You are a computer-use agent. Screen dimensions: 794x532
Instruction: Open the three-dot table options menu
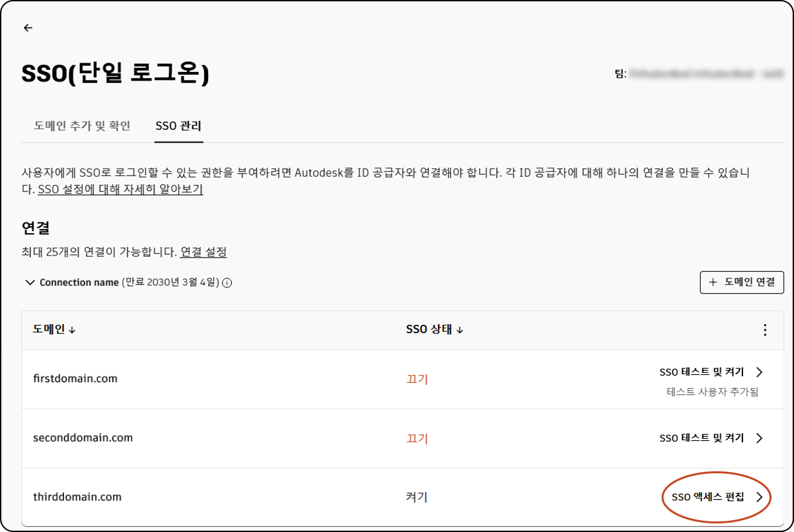click(765, 329)
